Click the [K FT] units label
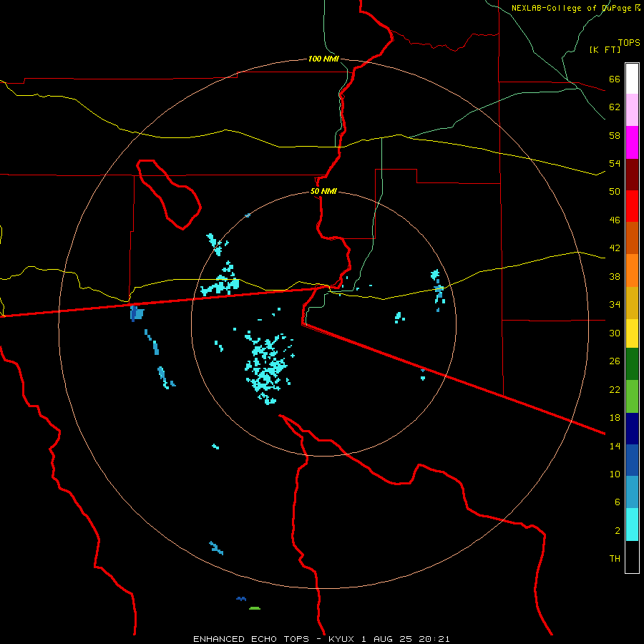 605,49
